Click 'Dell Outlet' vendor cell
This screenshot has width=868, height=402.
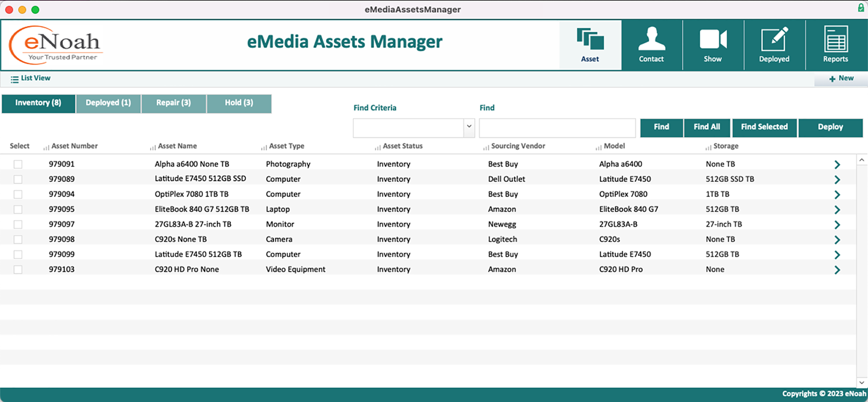506,179
